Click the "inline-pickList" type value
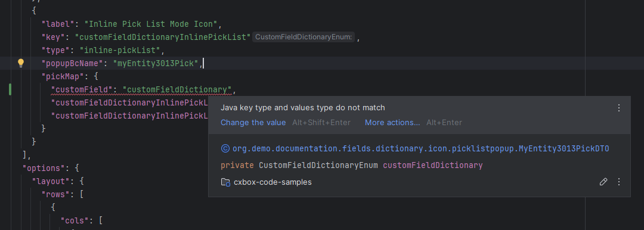The width and height of the screenshot is (644, 230). (x=120, y=50)
